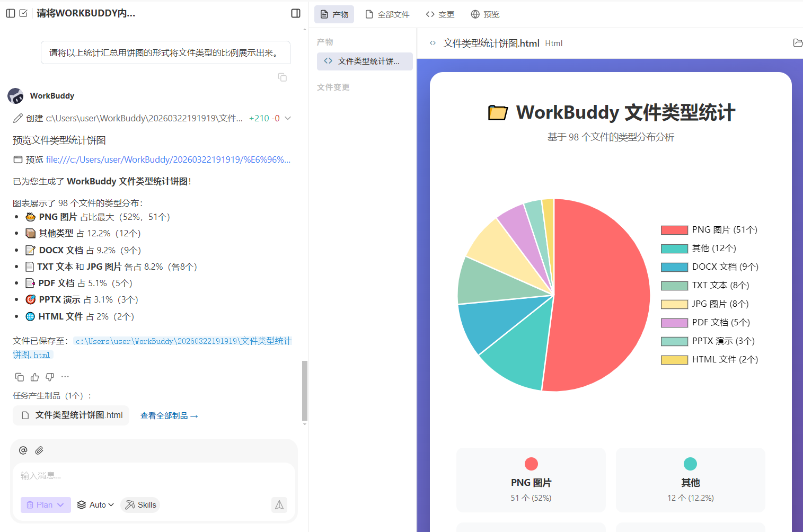
Task: Give the response a thumbs up
Action: pos(34,377)
